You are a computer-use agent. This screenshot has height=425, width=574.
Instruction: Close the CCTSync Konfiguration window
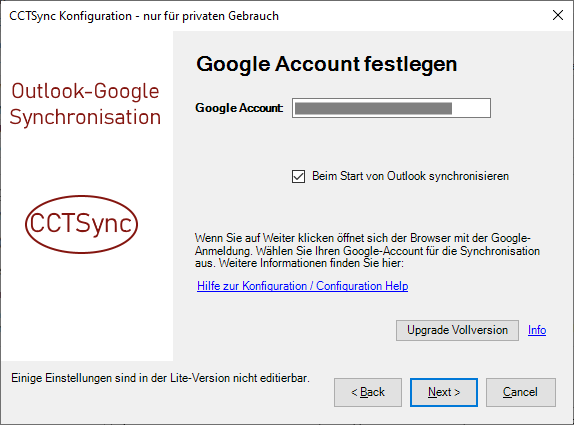click(558, 15)
